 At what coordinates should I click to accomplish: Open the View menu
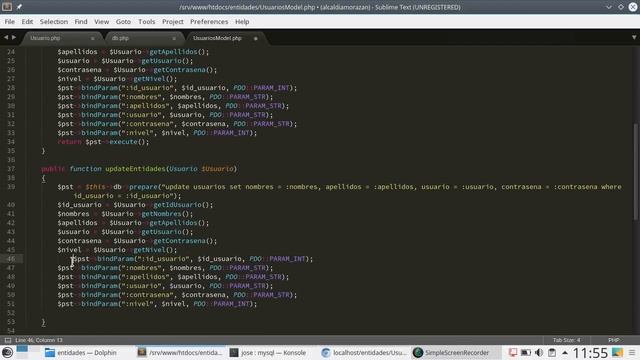coord(102,22)
